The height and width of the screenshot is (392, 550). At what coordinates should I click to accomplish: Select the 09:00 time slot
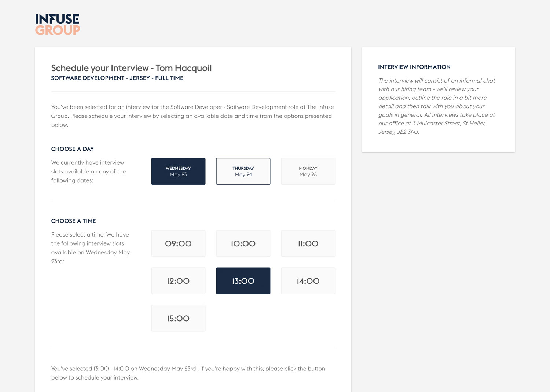[x=178, y=243]
